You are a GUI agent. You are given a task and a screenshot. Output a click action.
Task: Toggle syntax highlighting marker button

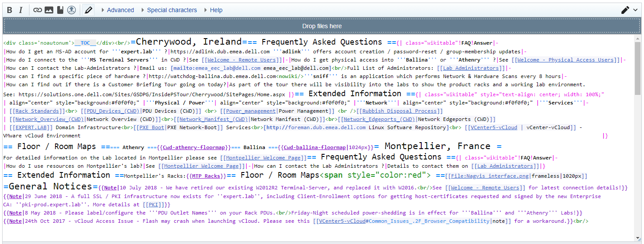click(x=89, y=10)
